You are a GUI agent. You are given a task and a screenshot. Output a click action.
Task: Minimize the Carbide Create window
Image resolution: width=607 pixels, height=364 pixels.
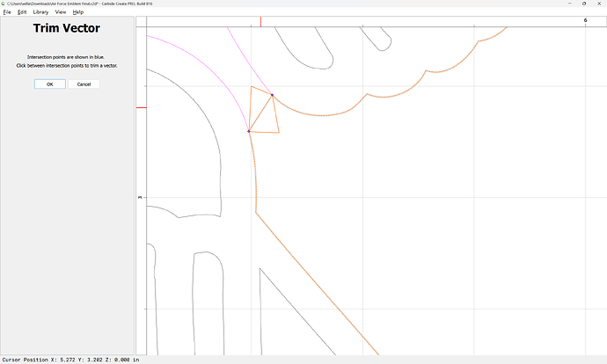[570, 4]
